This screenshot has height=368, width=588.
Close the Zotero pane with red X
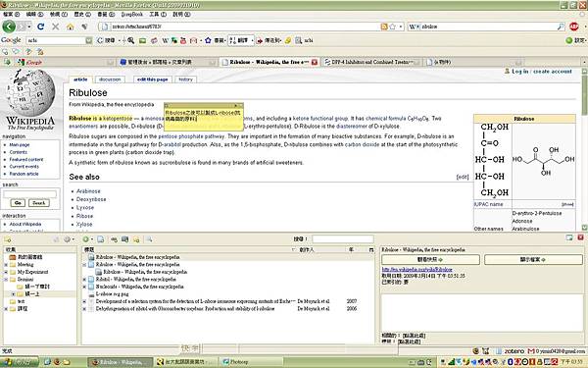(x=580, y=237)
